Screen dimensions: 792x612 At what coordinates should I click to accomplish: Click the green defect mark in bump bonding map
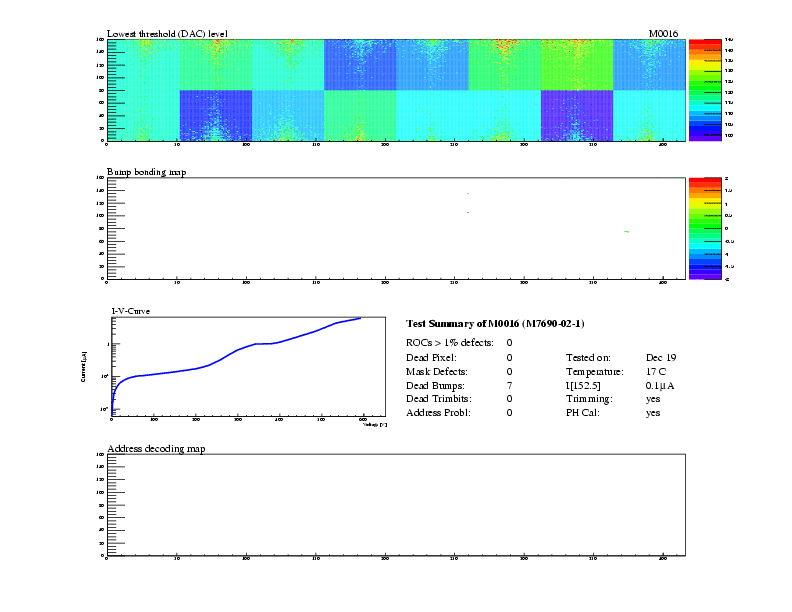[x=626, y=232]
